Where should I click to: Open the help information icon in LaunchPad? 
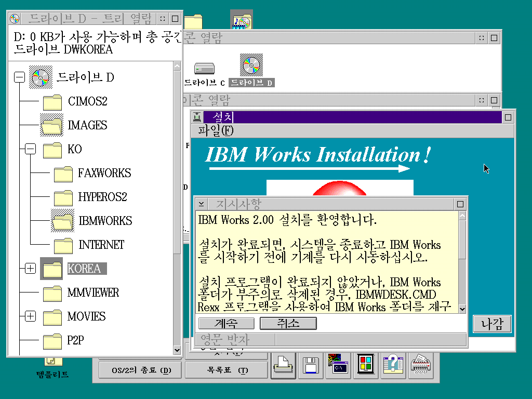tap(393, 365)
